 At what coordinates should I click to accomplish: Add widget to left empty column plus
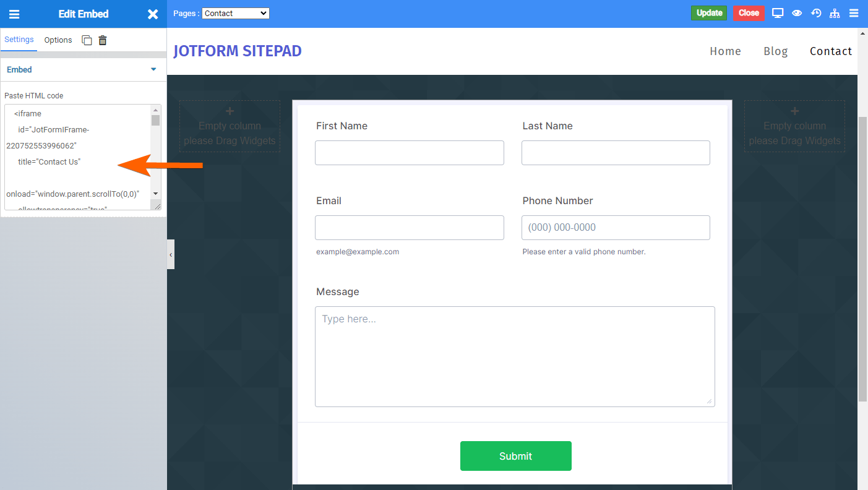coord(230,111)
